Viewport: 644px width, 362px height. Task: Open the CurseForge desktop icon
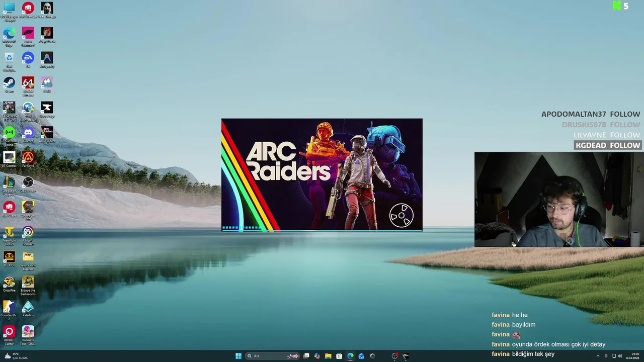(47, 110)
